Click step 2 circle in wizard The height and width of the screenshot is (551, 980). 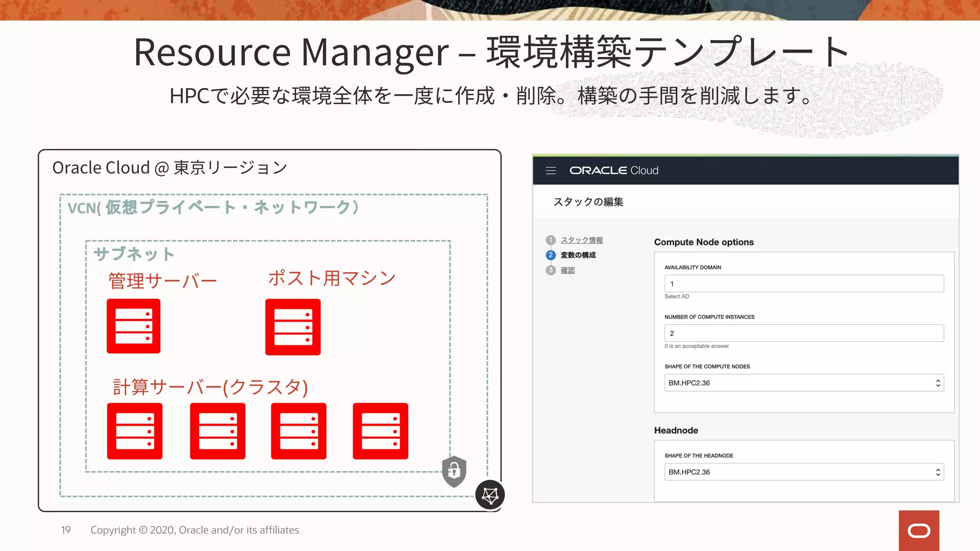pyautogui.click(x=551, y=255)
